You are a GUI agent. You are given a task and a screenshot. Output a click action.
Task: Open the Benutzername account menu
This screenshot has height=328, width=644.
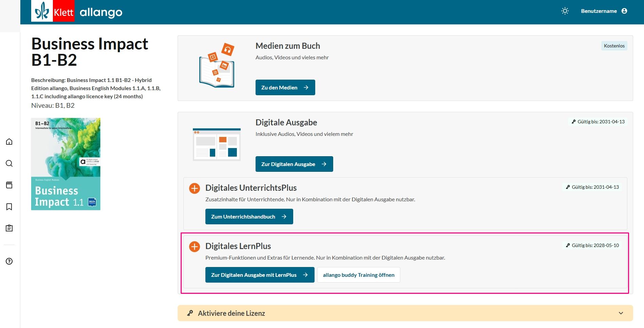click(x=599, y=11)
